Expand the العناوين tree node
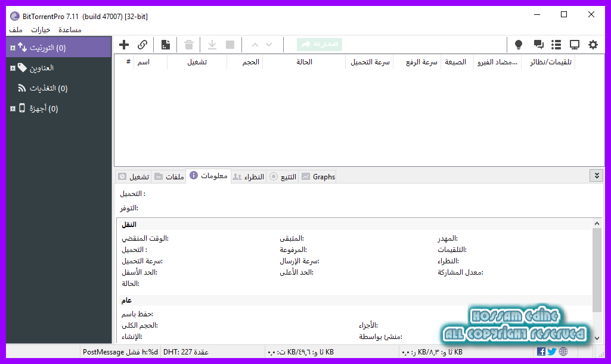 [x=13, y=68]
